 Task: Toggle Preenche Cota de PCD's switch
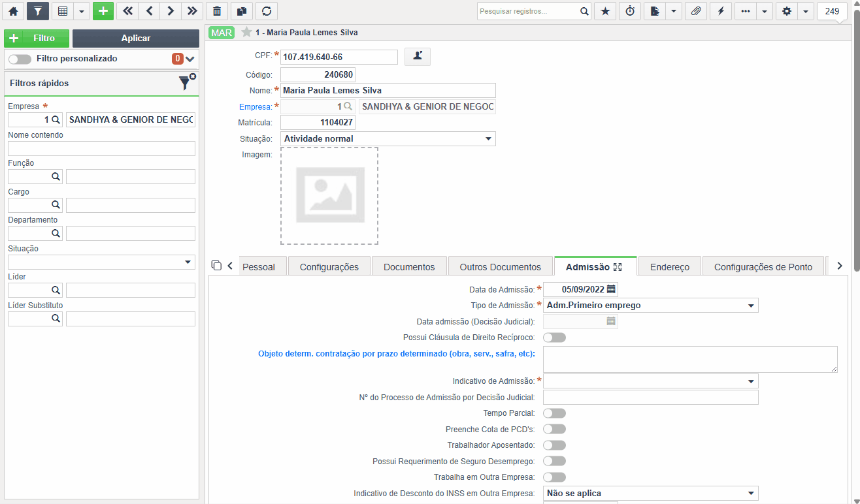pos(554,429)
